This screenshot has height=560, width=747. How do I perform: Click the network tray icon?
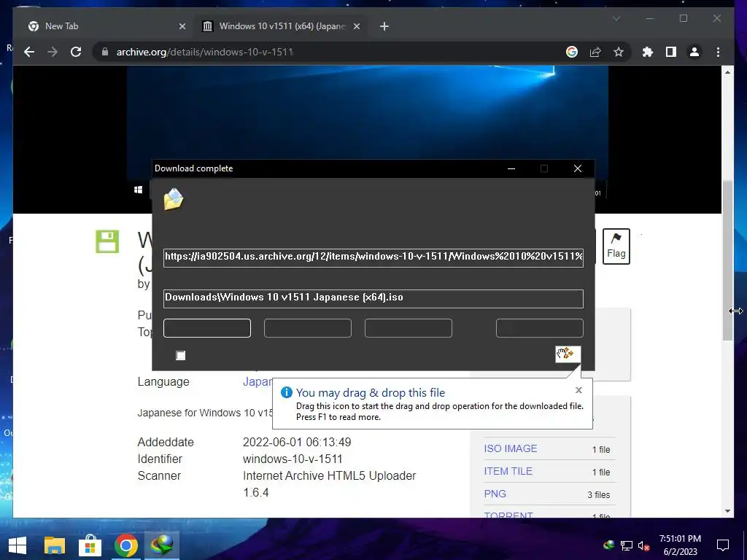coord(627,545)
